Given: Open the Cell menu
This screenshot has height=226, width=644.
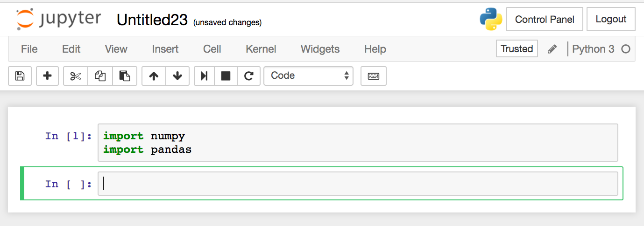Looking at the screenshot, I should [212, 49].
